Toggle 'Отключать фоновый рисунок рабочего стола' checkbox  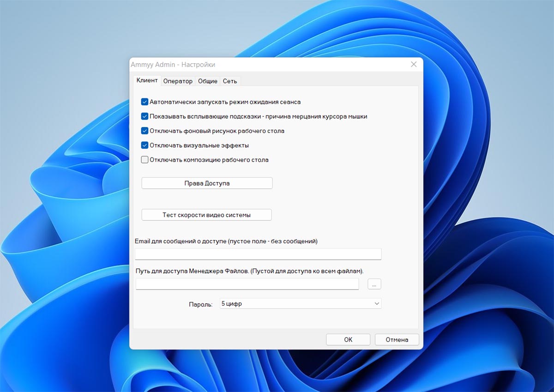click(145, 131)
